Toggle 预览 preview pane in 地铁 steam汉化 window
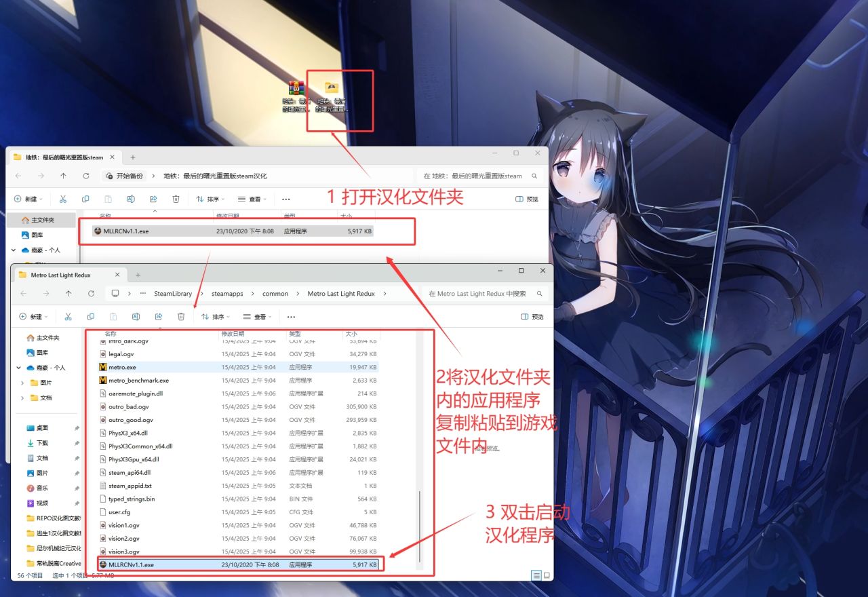 (x=527, y=199)
